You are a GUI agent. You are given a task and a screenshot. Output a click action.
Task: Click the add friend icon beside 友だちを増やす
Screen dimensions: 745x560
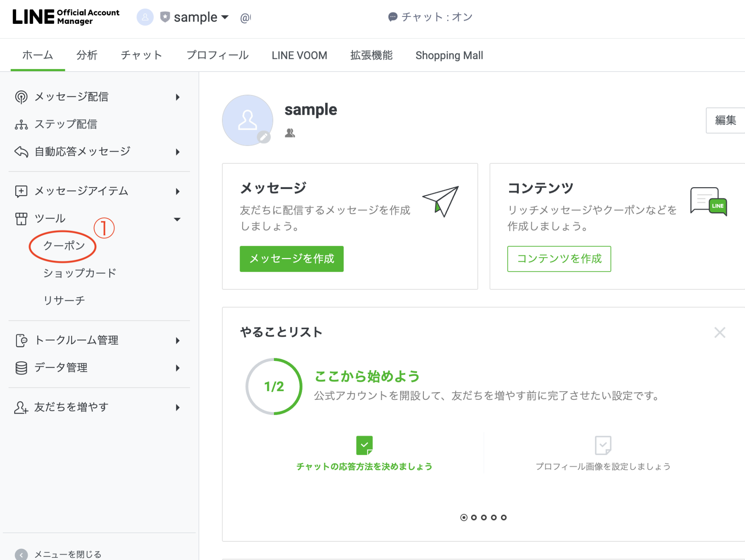21,408
